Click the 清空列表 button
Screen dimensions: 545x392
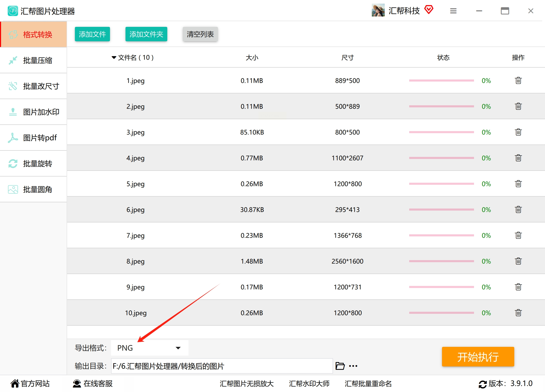click(200, 34)
